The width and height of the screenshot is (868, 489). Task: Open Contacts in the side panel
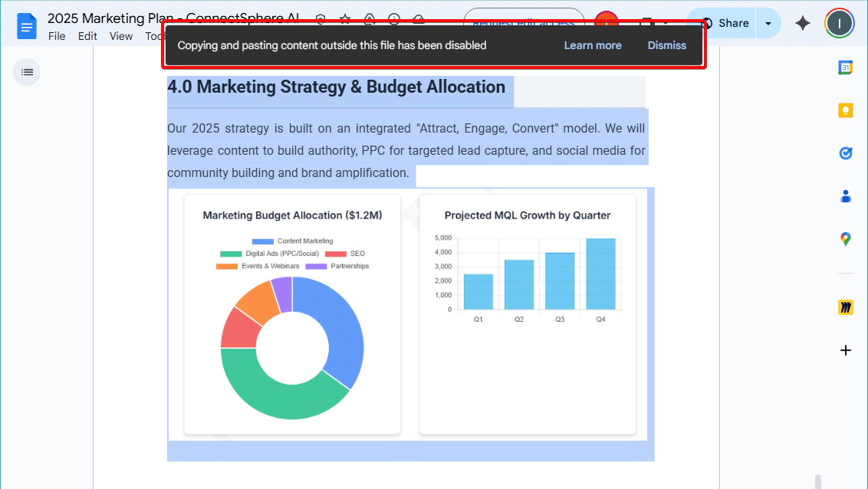[x=845, y=196]
